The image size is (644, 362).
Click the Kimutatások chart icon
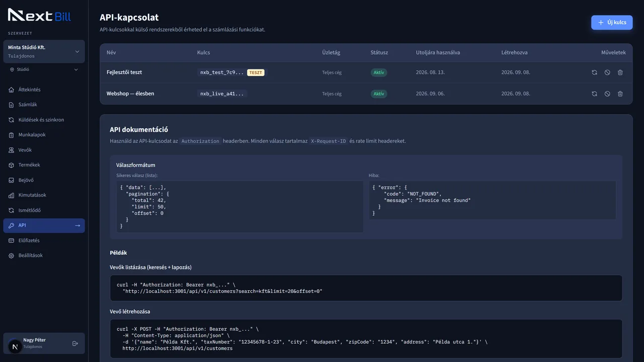12,195
